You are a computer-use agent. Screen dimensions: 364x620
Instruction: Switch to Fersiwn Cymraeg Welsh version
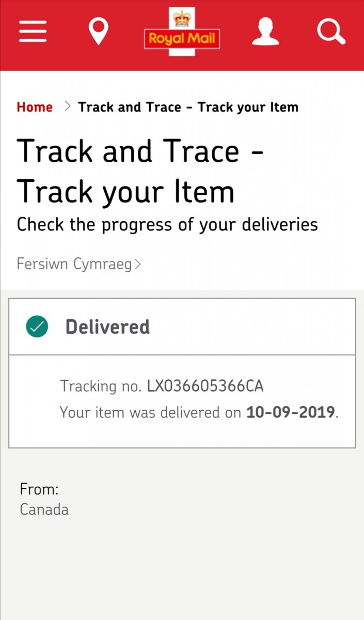pyautogui.click(x=74, y=265)
